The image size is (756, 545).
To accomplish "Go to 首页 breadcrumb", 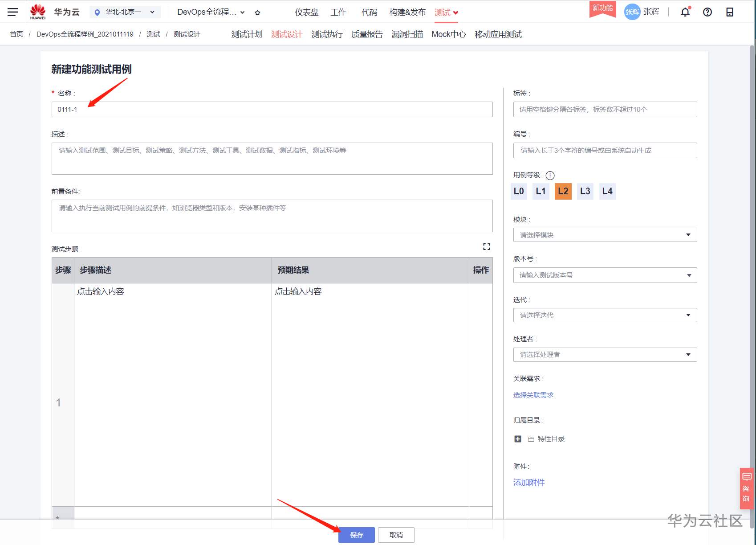I will 16,34.
